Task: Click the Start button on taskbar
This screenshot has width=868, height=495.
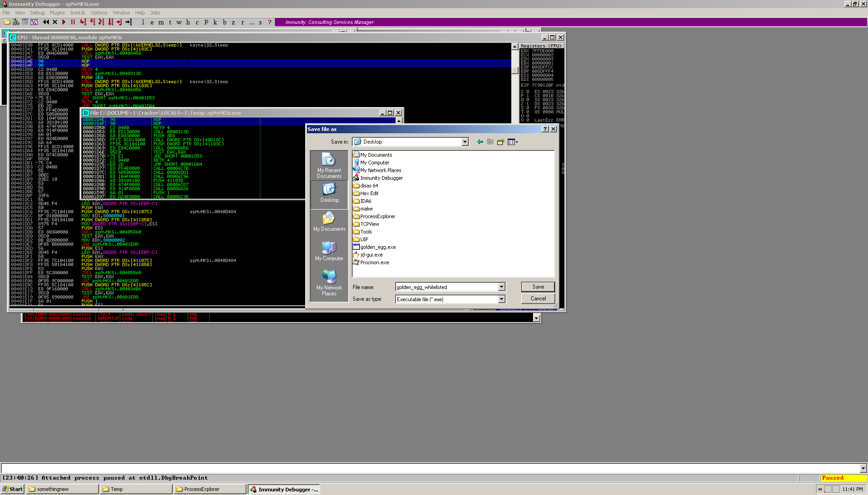Action: tap(13, 489)
